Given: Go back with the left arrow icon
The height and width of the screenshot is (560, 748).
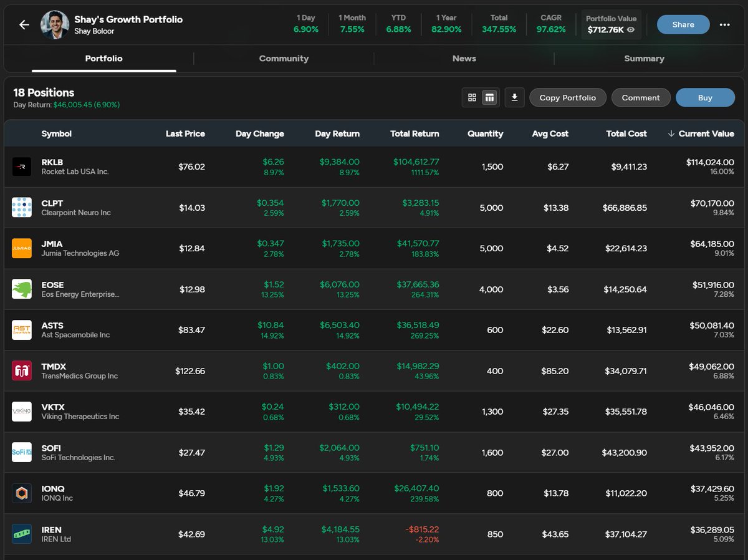Looking at the screenshot, I should pos(24,25).
